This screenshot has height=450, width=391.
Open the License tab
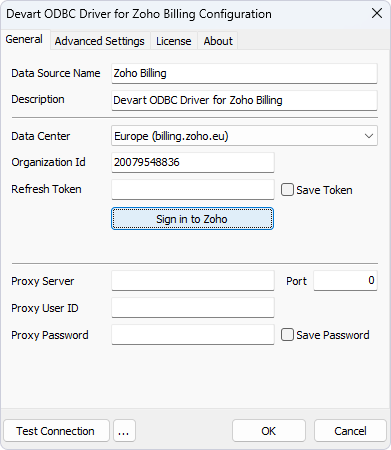[174, 41]
